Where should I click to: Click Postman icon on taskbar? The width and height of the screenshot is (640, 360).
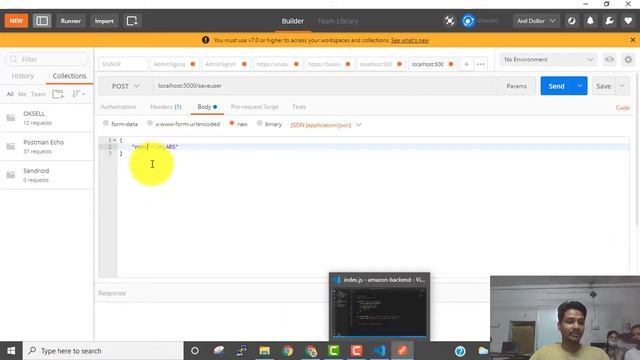(x=402, y=351)
